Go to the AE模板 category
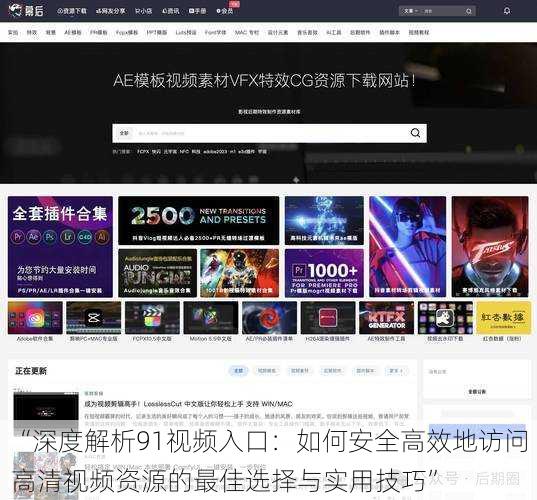Viewport: 537px width, 500px height. pos(73,33)
